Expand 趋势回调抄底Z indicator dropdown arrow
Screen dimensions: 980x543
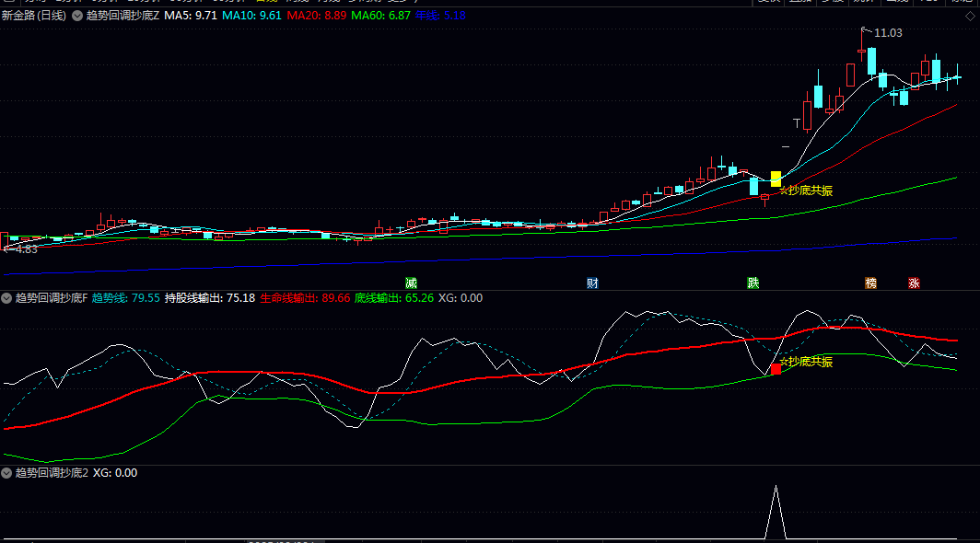tap(77, 17)
